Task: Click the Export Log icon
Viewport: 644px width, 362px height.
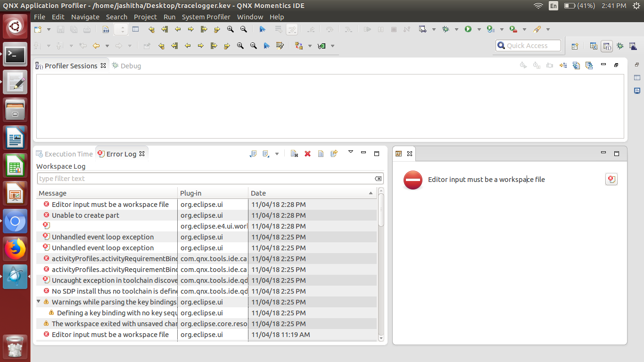Action: 253,154
